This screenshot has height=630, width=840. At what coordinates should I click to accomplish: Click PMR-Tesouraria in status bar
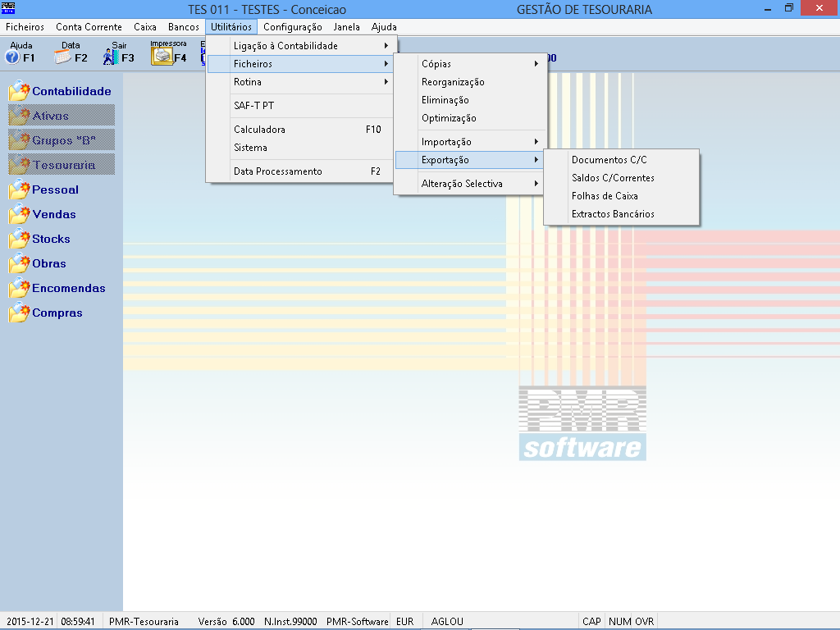(x=144, y=622)
